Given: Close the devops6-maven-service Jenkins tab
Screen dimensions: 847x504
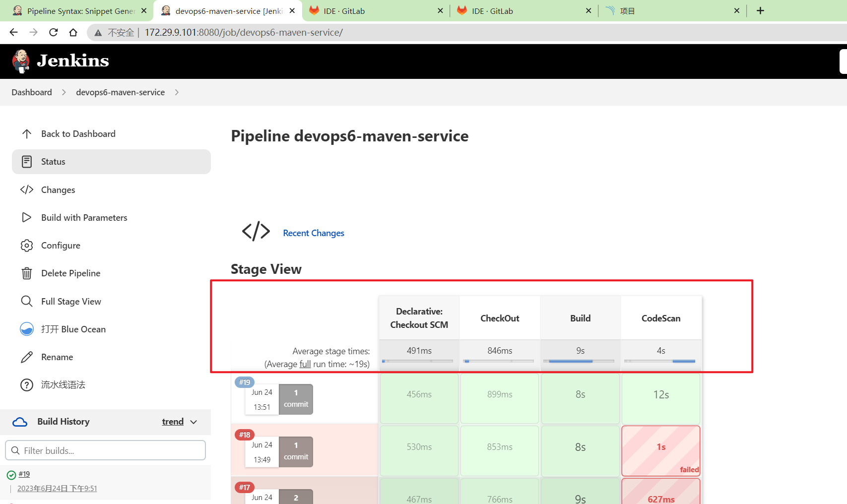Looking at the screenshot, I should pyautogui.click(x=292, y=10).
